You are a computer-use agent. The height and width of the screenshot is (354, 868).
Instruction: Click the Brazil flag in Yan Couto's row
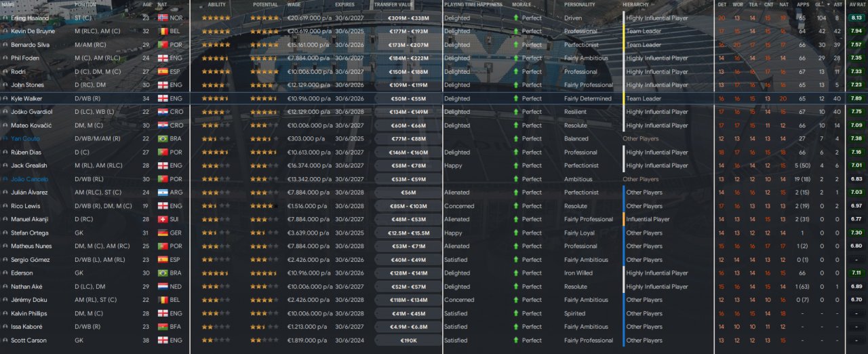pos(162,138)
